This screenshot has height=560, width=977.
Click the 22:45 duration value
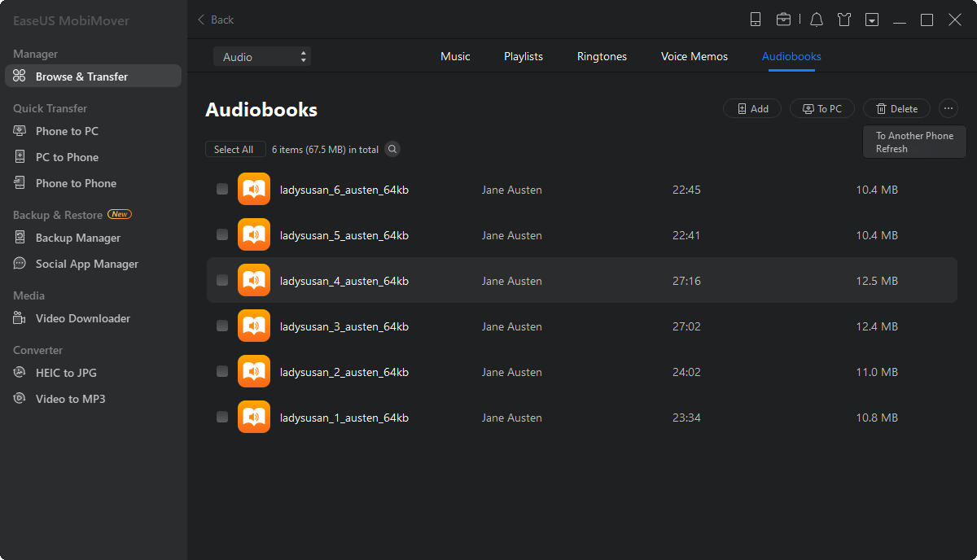click(x=686, y=190)
